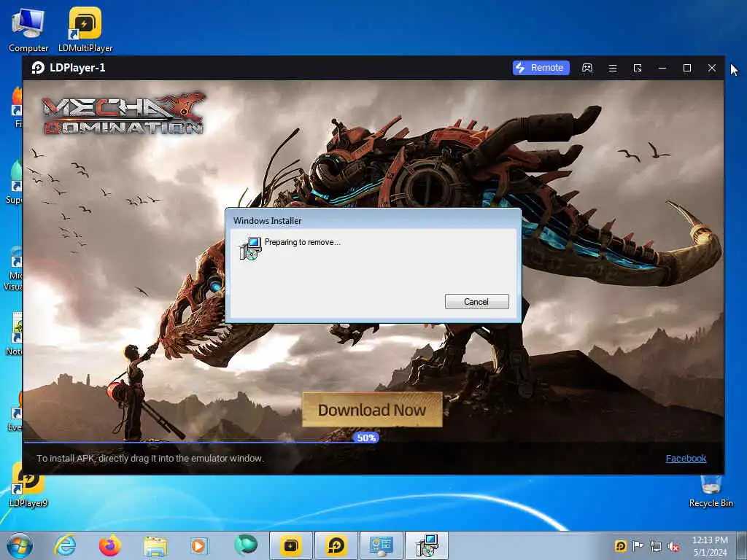Viewport: 747px width, 560px height.
Task: Switch to the LDPlayer taskbar window
Action: pos(336,545)
